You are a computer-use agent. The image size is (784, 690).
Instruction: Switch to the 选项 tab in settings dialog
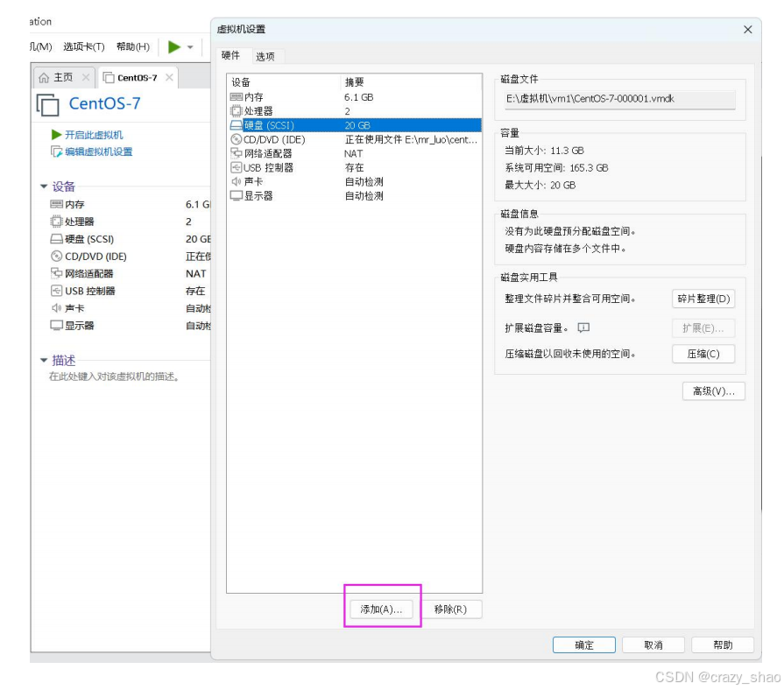265,56
